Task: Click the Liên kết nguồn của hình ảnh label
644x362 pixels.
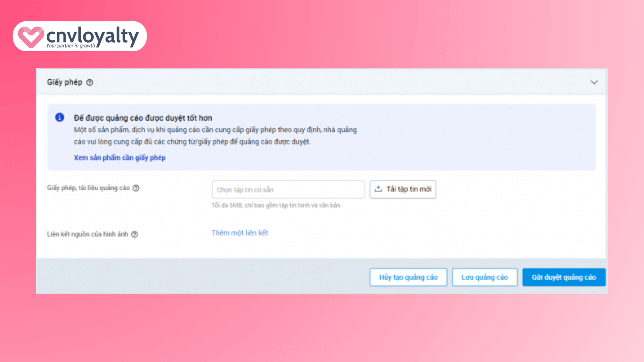Action: click(x=87, y=234)
